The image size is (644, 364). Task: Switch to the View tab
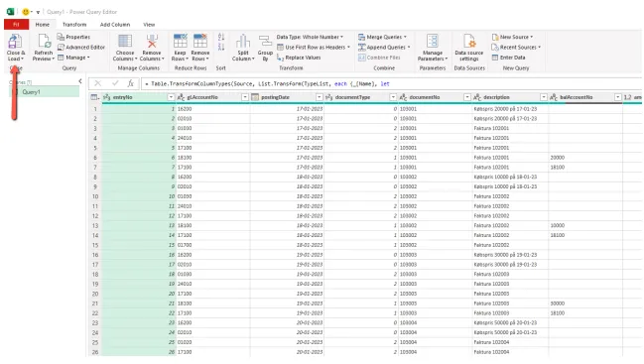pyautogui.click(x=149, y=25)
